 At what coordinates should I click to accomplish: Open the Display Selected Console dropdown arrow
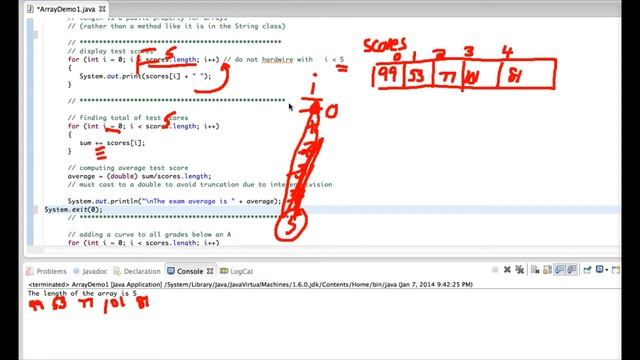607,270
